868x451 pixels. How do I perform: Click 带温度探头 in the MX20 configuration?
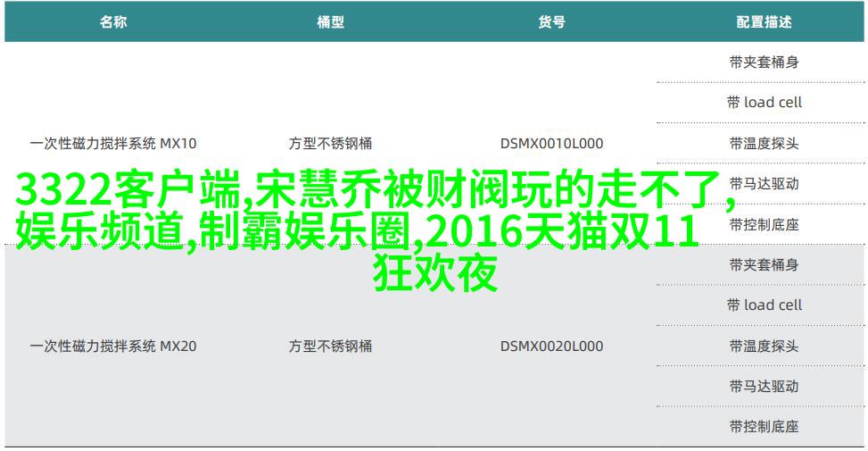tap(764, 347)
